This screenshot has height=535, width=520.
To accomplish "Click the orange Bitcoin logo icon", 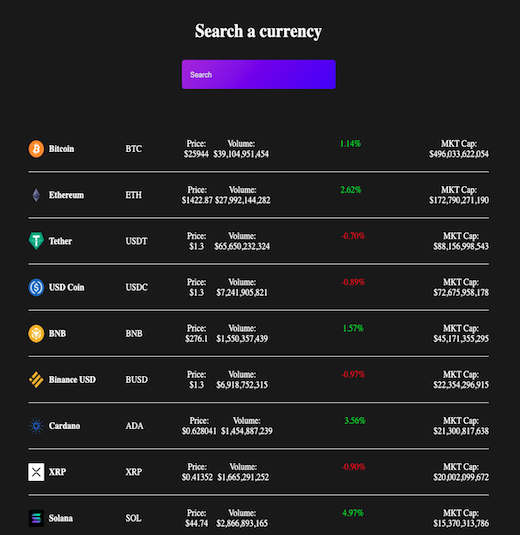I will [x=36, y=149].
